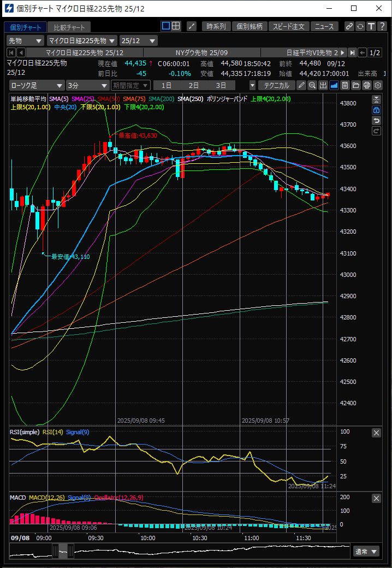The width and height of the screenshot is (392, 568).
Task: Select 日経平均VI先物 instrument tab
Action: coord(299,52)
